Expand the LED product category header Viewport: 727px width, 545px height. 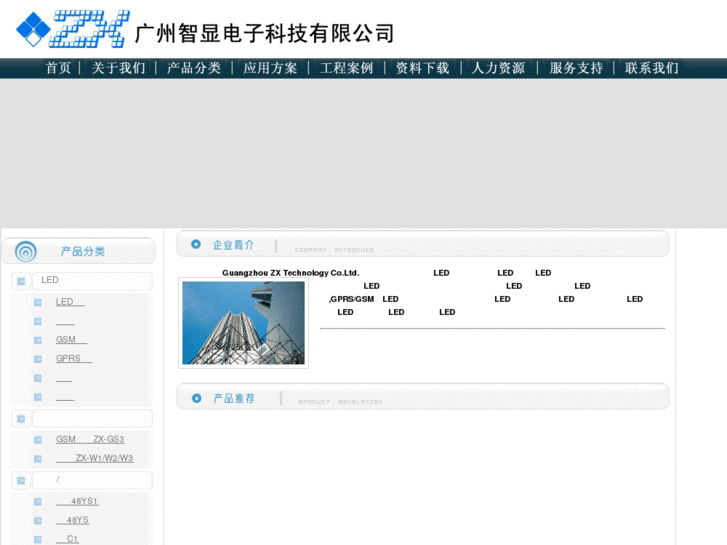point(91,281)
